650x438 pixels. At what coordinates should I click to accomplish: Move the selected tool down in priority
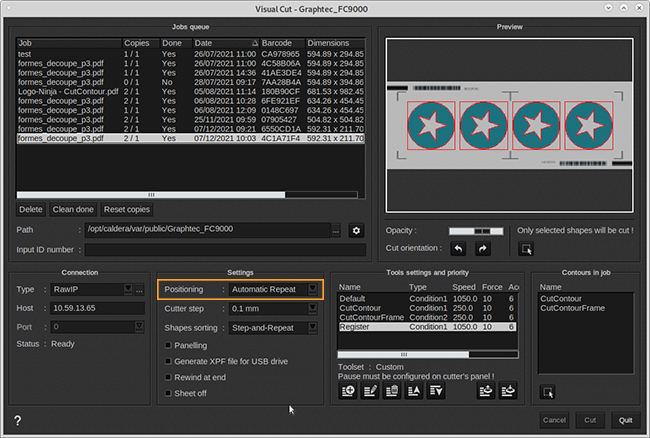click(434, 392)
